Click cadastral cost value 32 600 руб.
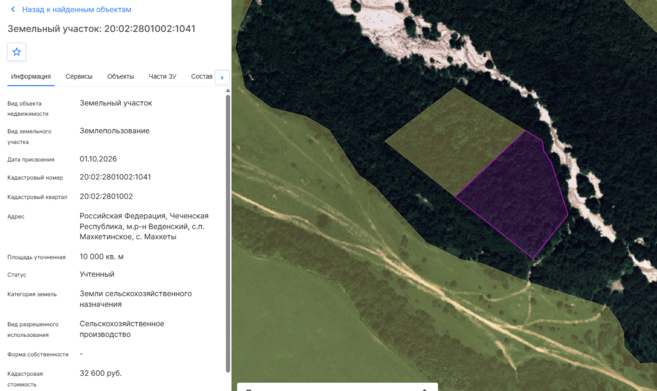657x391 pixels. coord(101,373)
